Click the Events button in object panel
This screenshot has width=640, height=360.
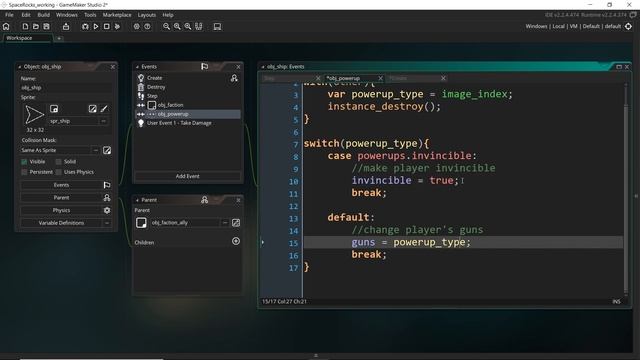pos(61,185)
